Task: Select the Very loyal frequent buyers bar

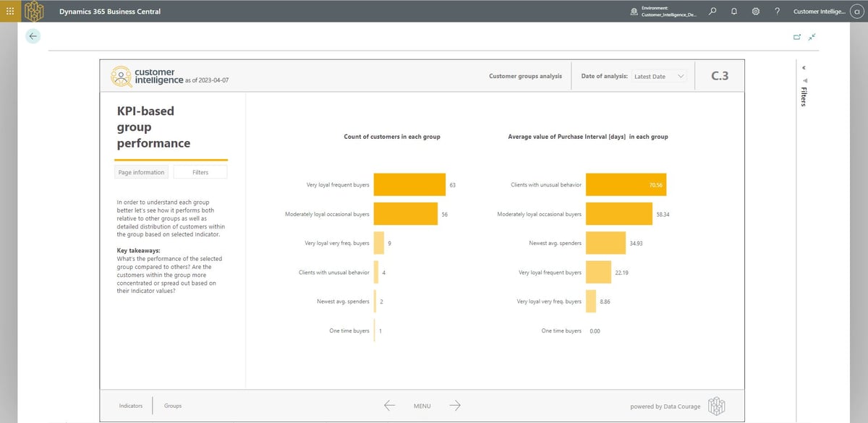Action: 409,185
